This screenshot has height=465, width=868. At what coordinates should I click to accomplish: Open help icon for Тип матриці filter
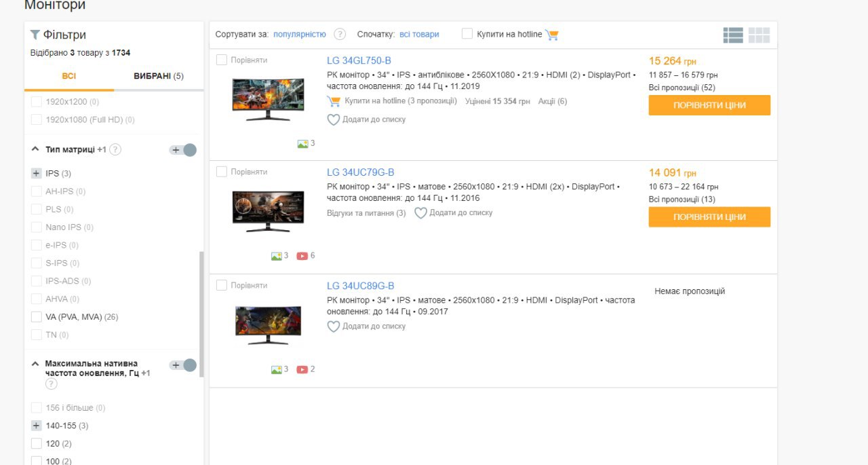click(x=115, y=149)
